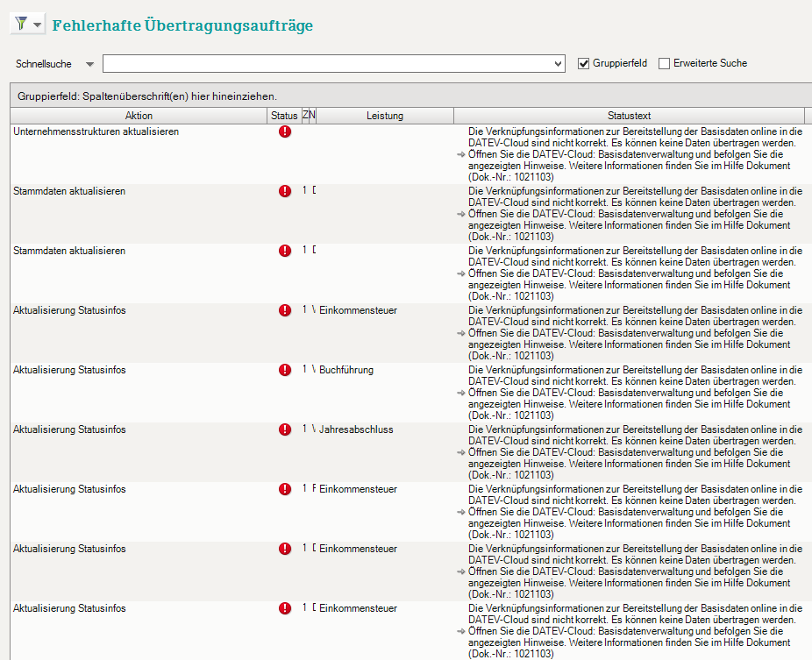Select the Jahresabschluss cell in Leistung column

click(356, 429)
